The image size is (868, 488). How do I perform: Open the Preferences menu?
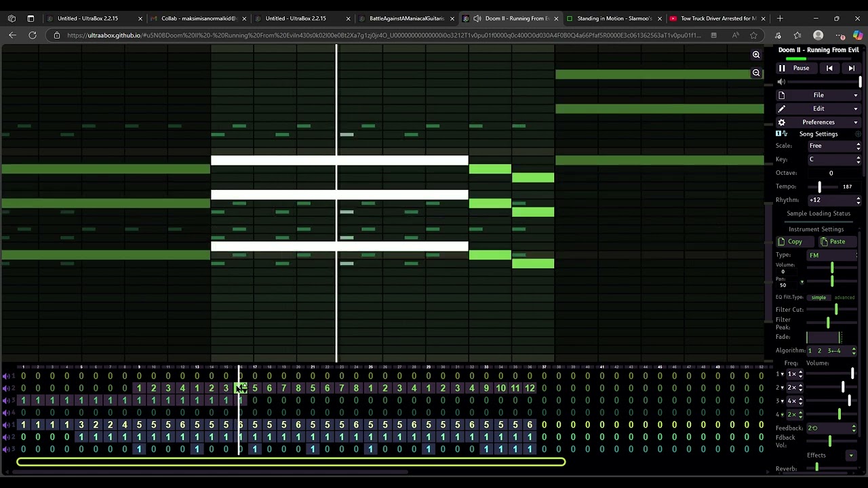(818, 123)
